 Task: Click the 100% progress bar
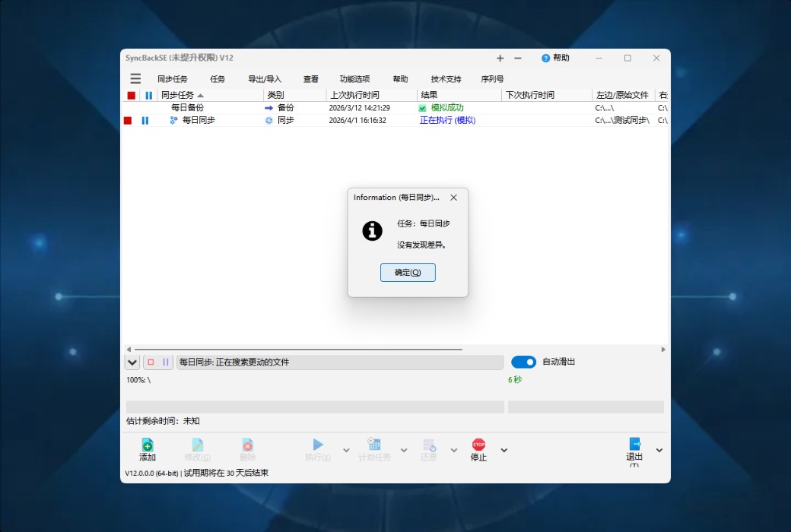tap(312, 407)
